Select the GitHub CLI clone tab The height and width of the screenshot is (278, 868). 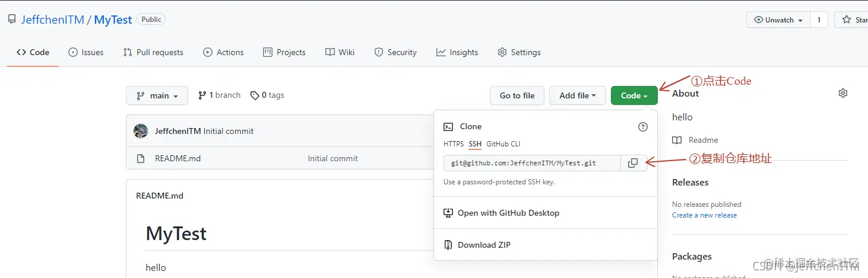pyautogui.click(x=503, y=144)
